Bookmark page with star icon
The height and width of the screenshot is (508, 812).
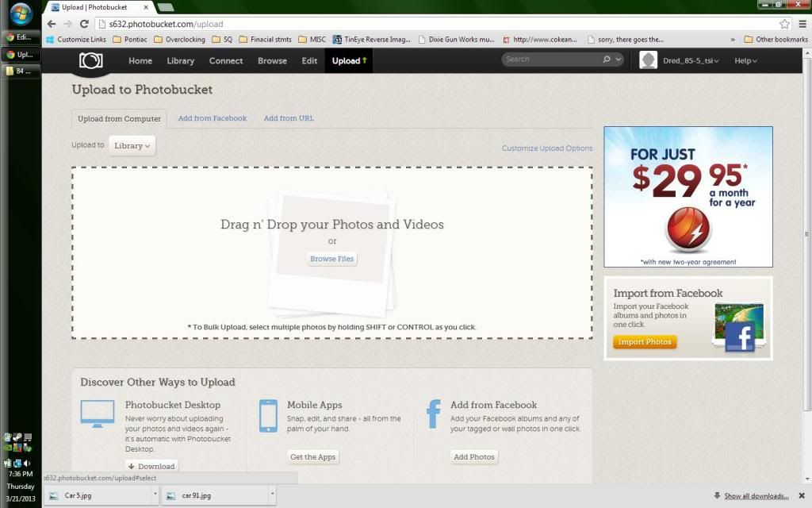click(x=784, y=24)
